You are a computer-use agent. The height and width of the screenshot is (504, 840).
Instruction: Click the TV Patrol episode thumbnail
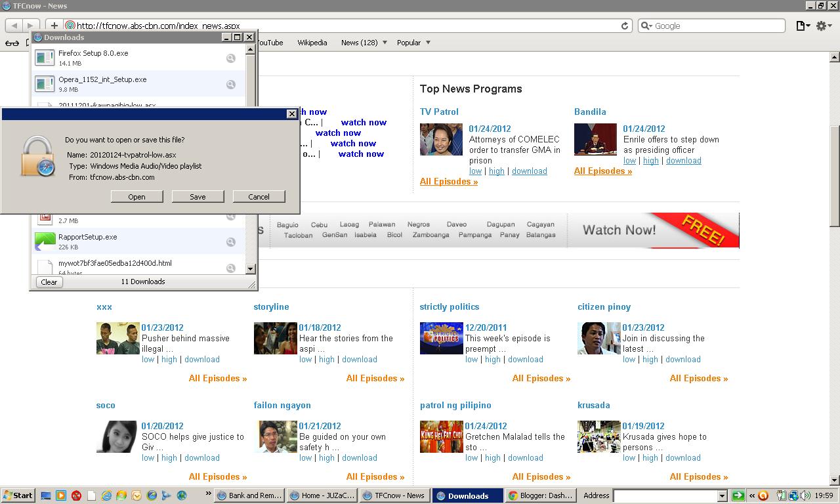click(x=441, y=140)
